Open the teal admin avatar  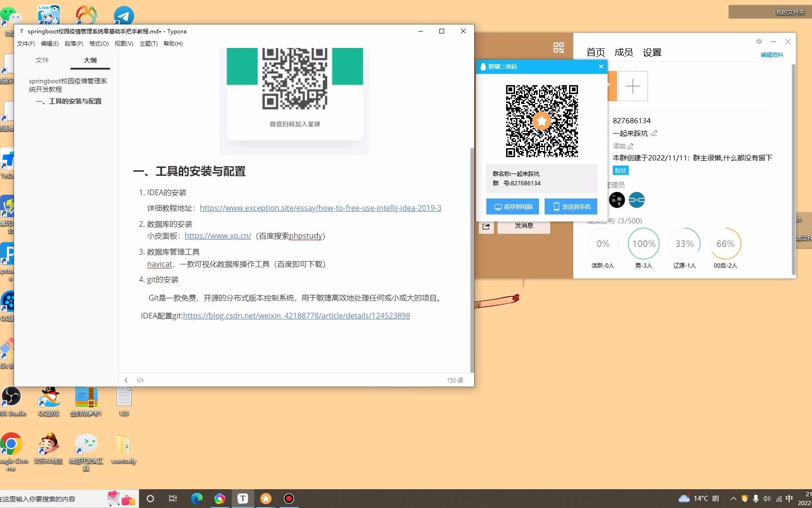tap(637, 200)
